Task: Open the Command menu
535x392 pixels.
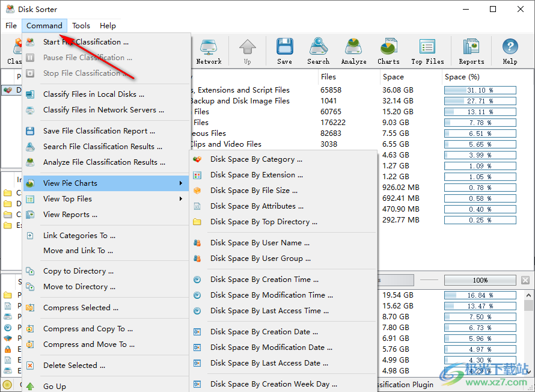Action: tap(44, 26)
